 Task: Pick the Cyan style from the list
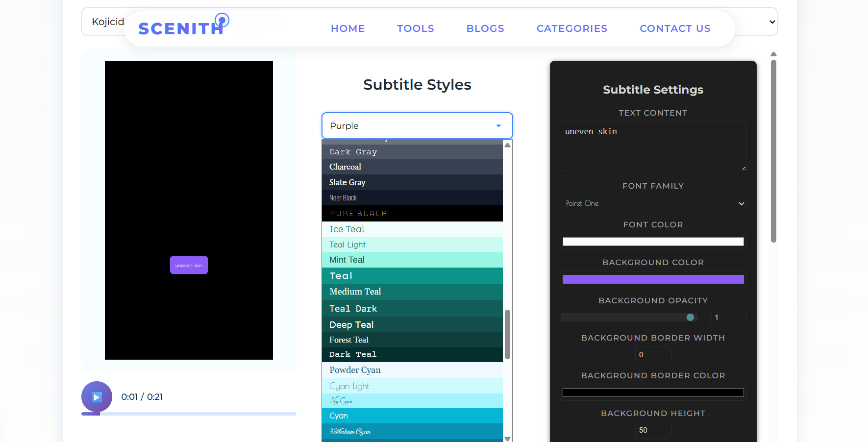click(412, 416)
